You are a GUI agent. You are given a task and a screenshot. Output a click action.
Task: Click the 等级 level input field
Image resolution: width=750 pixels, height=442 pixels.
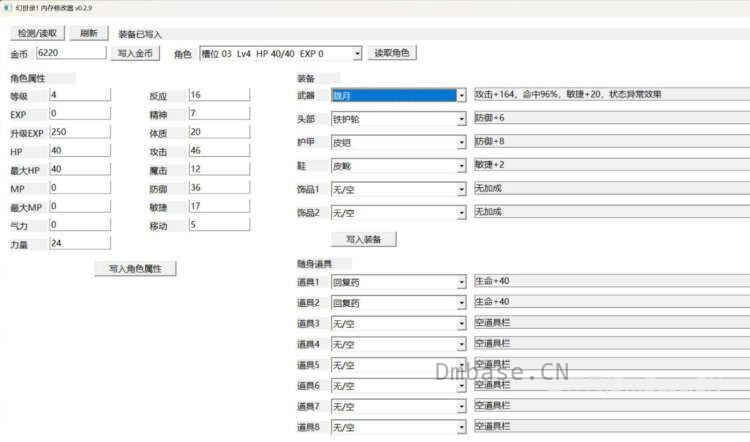point(80,95)
